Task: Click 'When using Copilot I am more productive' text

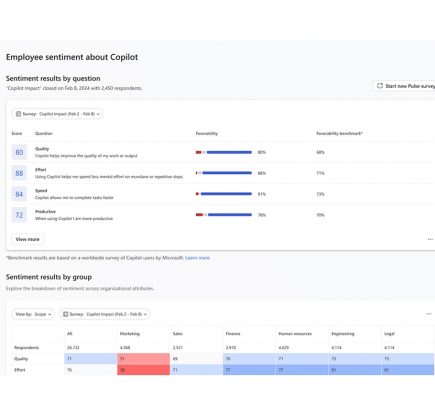Action: pyautogui.click(x=74, y=219)
